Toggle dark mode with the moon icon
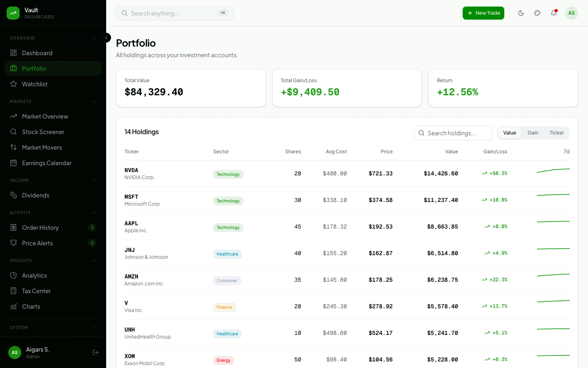588x368 pixels. click(x=521, y=13)
